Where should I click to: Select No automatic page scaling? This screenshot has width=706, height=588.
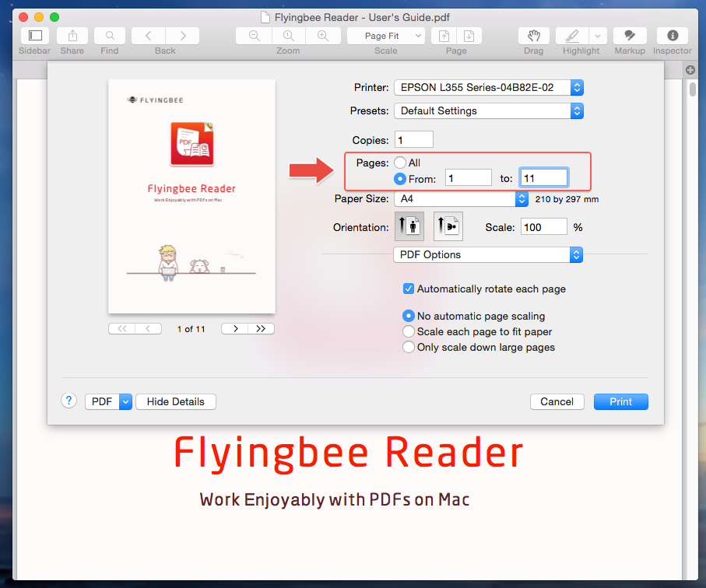coord(409,316)
